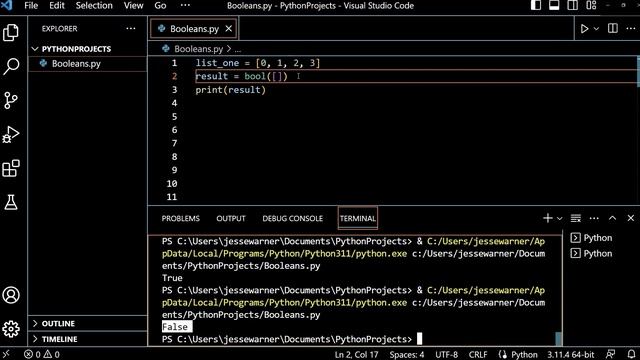Go to line via Ln 2, Col 17

[x=356, y=354]
